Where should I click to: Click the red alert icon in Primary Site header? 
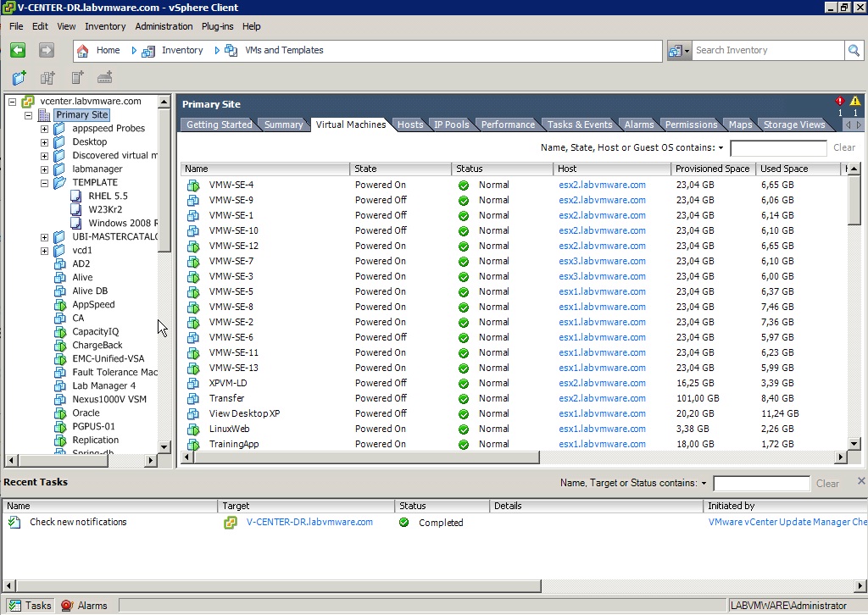(840, 101)
